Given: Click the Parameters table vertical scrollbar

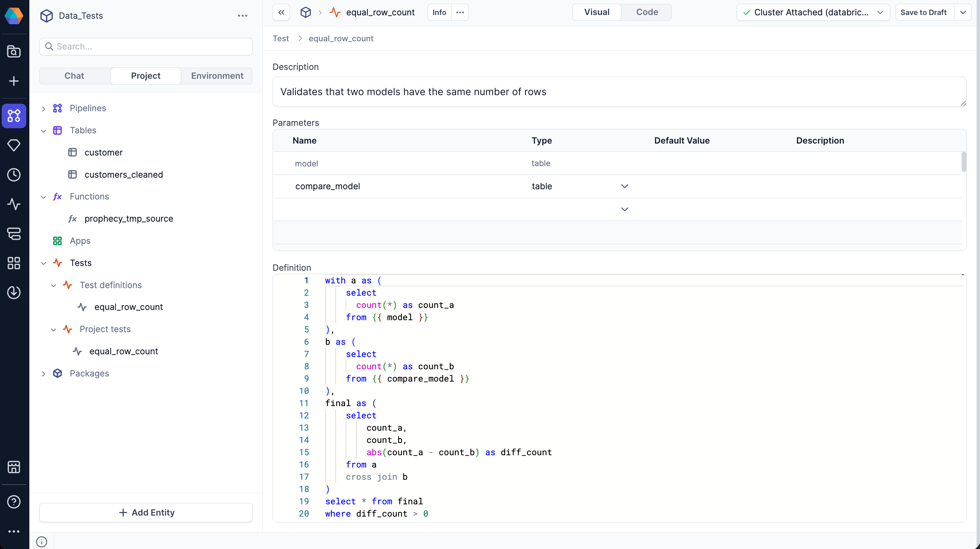Looking at the screenshot, I should [963, 162].
